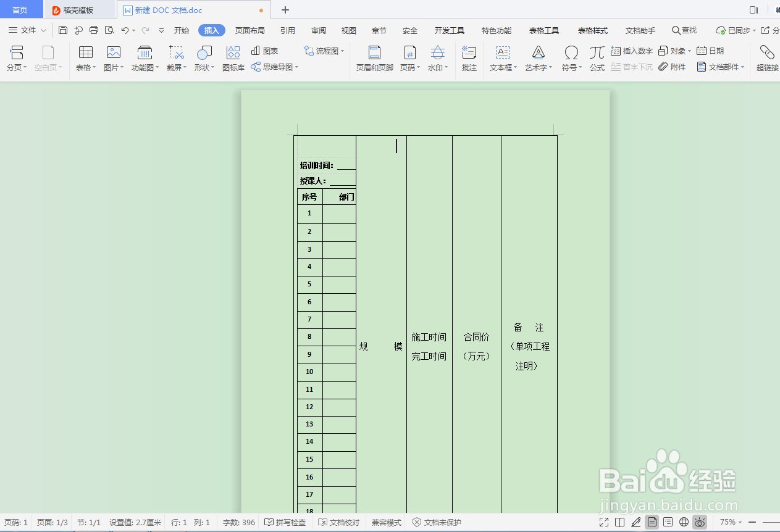Insert a picture via 图片
780x532 pixels.
pyautogui.click(x=114, y=59)
